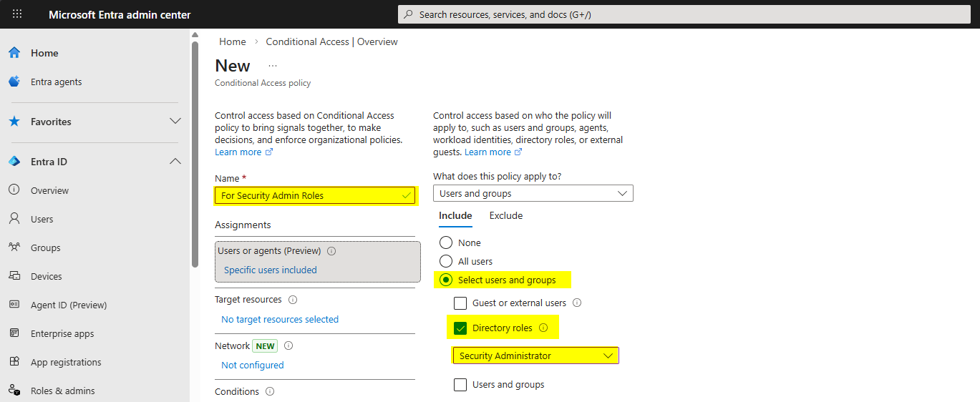980x402 pixels.
Task: Click Specific users included link
Action: [x=271, y=270]
